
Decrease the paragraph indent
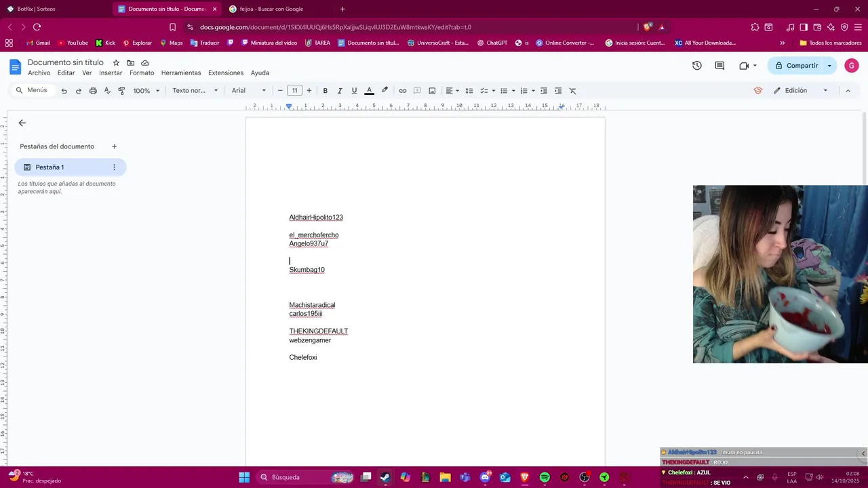point(543,91)
